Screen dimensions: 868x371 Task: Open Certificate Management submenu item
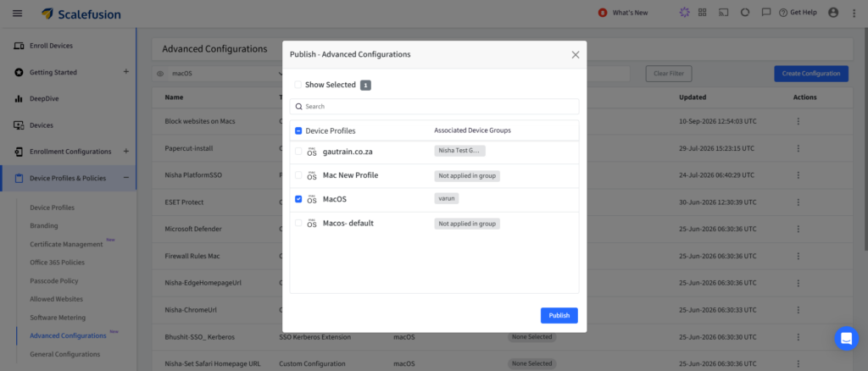[x=66, y=244]
